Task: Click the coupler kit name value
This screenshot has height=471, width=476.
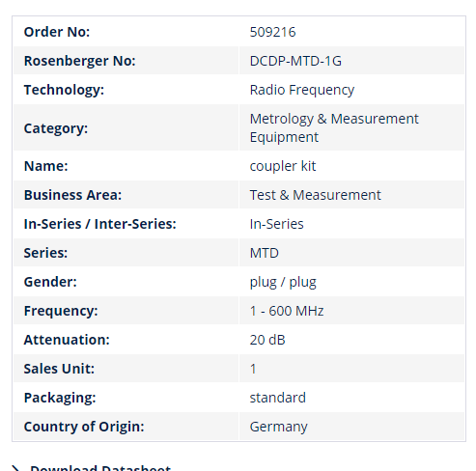Action: [x=283, y=166]
